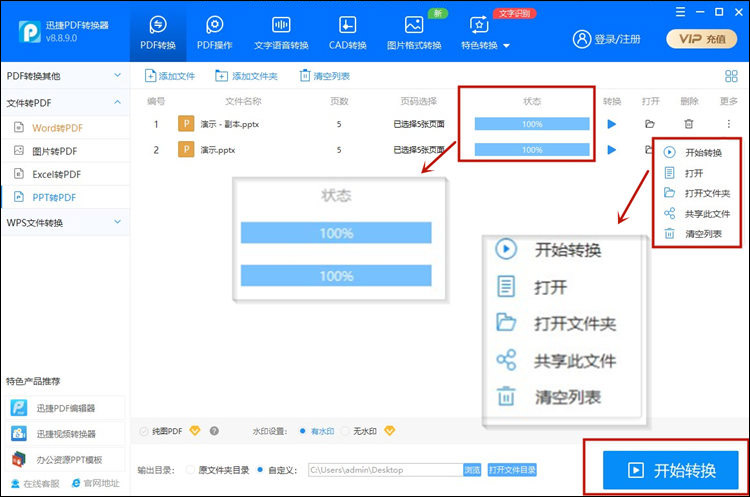This screenshot has height=497, width=750.
Task: Click the question mark help icon
Action: point(214,431)
